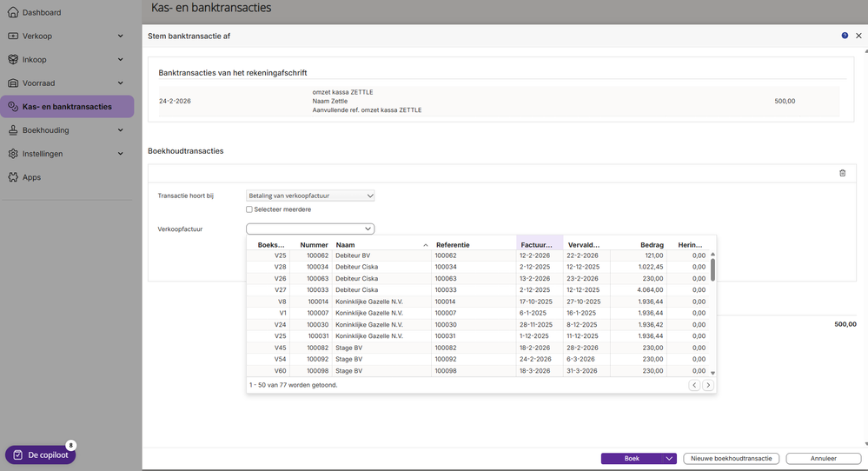The height and width of the screenshot is (471, 868).
Task: Click the scroll-down arrow of invoice list
Action: point(712,373)
